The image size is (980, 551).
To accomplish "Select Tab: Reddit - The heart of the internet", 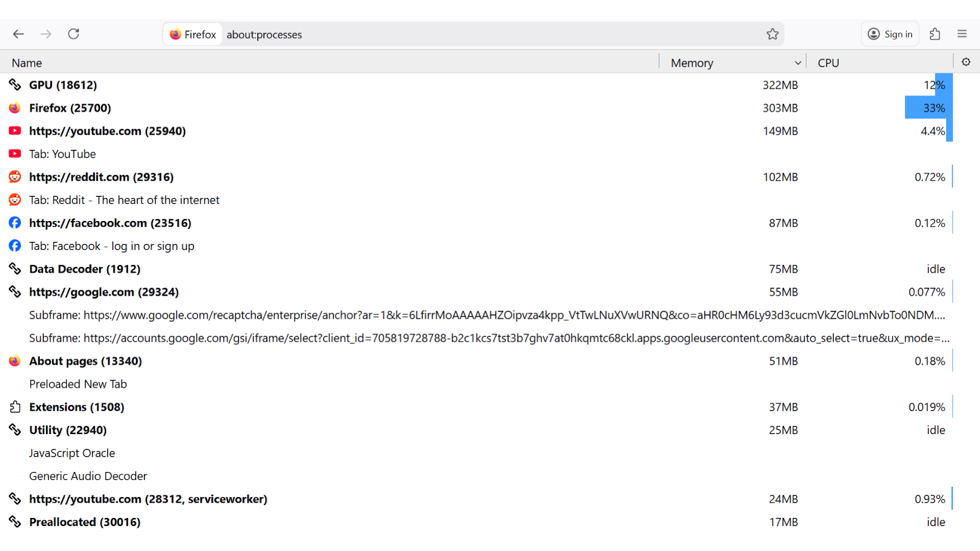I will pyautogui.click(x=124, y=200).
